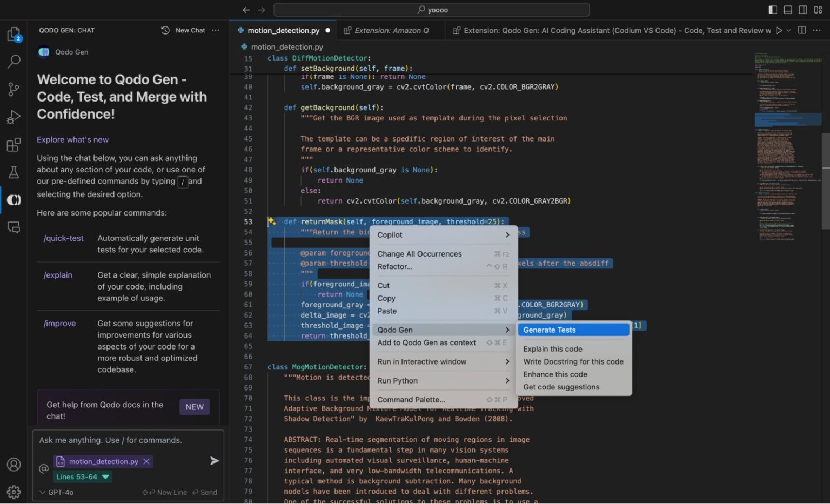Switch to the Extension: Amazon Q tab
The height and width of the screenshot is (504, 830).
[391, 30]
